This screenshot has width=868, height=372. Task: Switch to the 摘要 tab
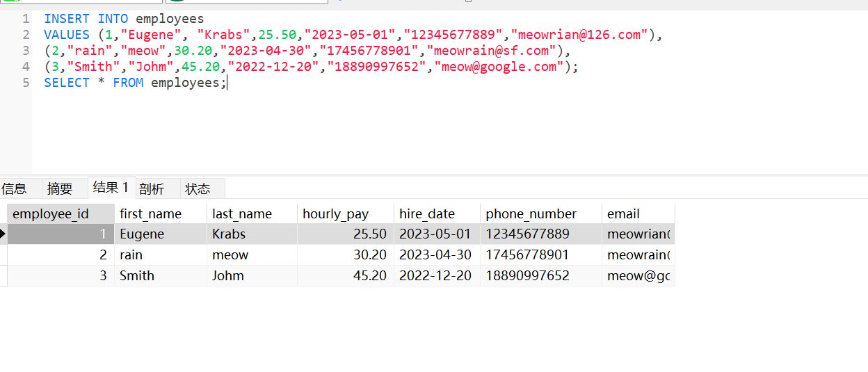(x=60, y=188)
